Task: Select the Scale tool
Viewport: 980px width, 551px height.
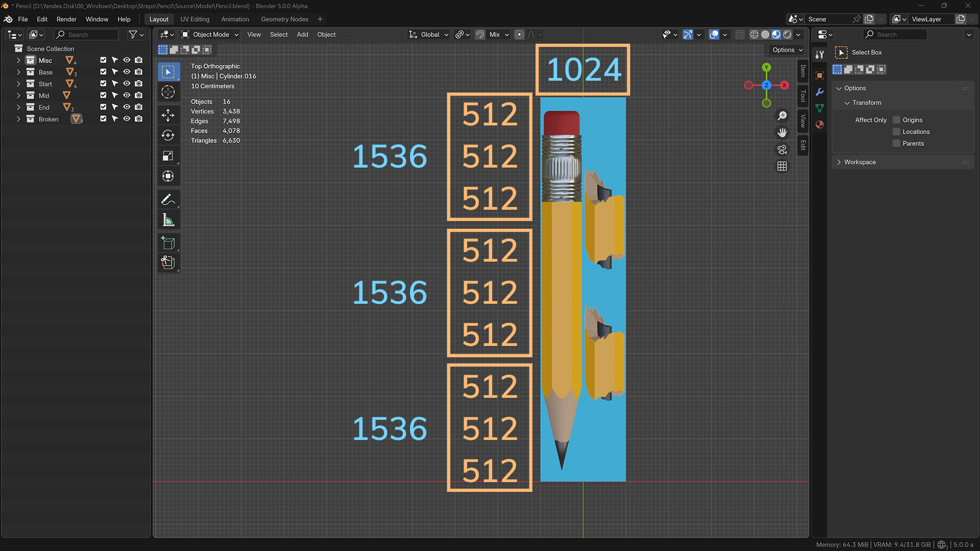Action: [x=168, y=156]
